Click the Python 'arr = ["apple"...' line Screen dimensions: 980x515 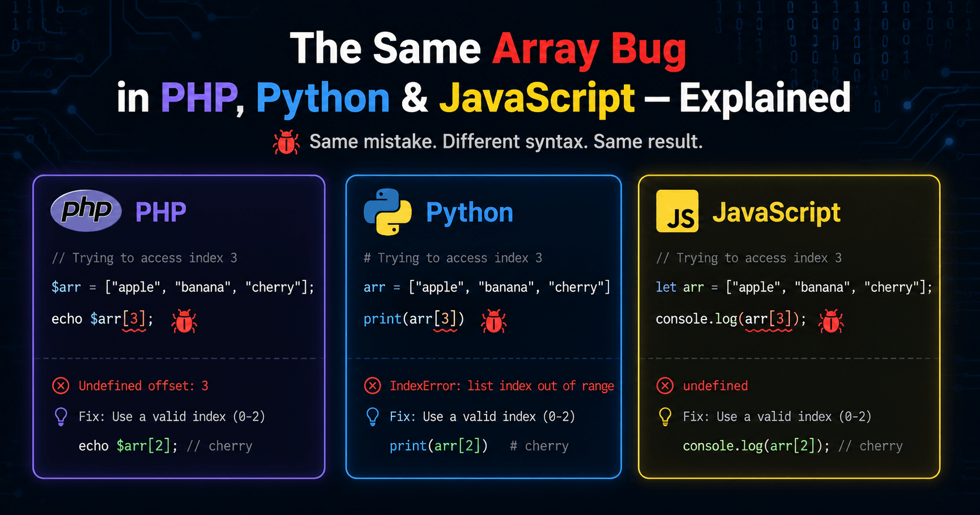point(487,287)
